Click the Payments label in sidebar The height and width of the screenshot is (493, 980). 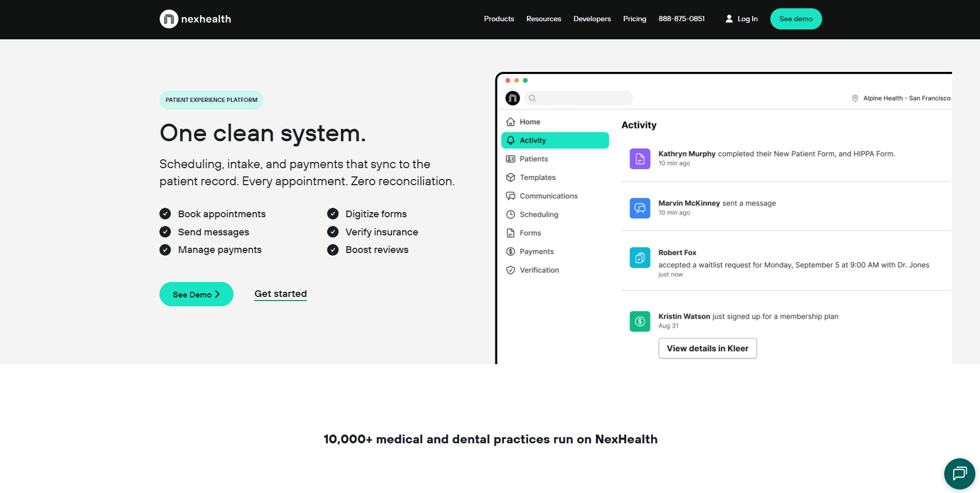[537, 251]
